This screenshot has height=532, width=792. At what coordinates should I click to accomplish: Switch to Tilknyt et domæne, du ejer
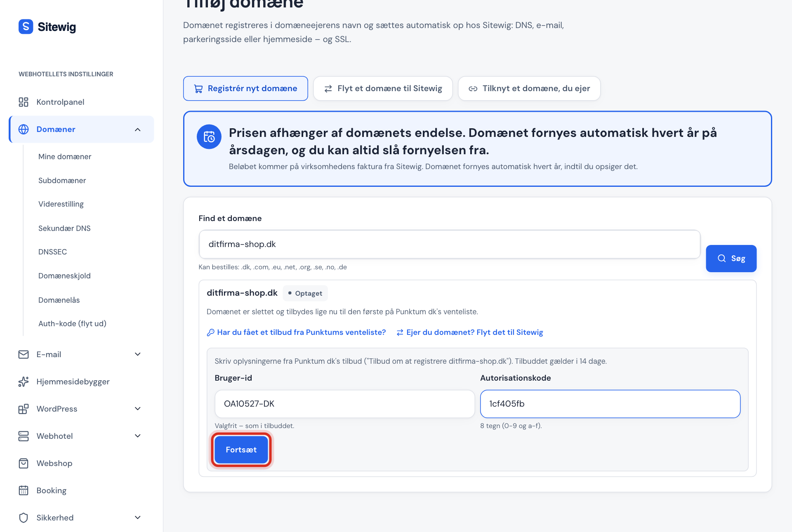(x=529, y=89)
